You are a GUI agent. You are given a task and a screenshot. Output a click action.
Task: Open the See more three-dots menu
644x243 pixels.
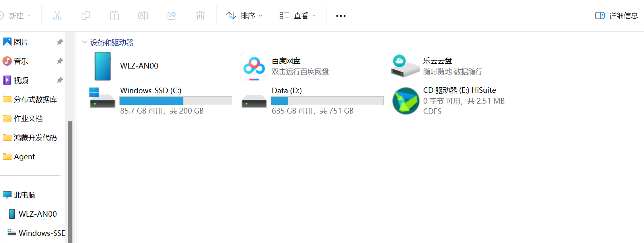coord(341,16)
